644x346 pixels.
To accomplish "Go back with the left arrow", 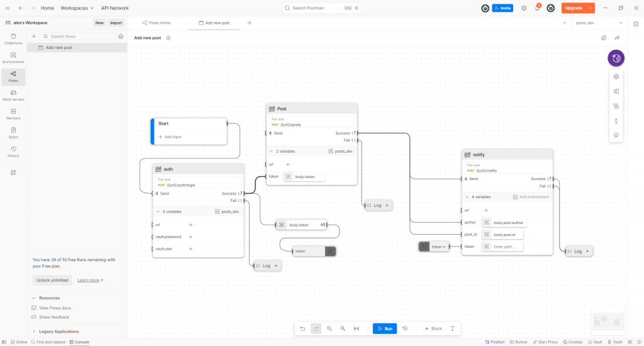I will point(21,8).
